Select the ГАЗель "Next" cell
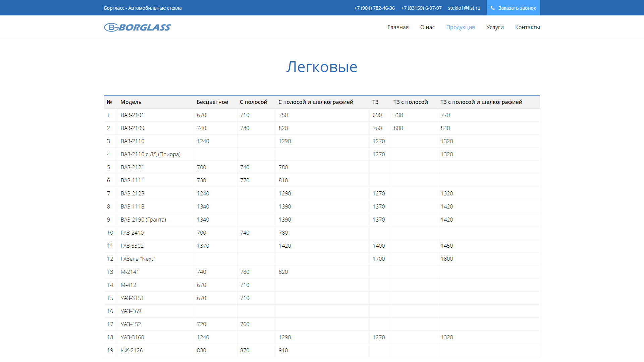644x362 pixels. pyautogui.click(x=156, y=259)
